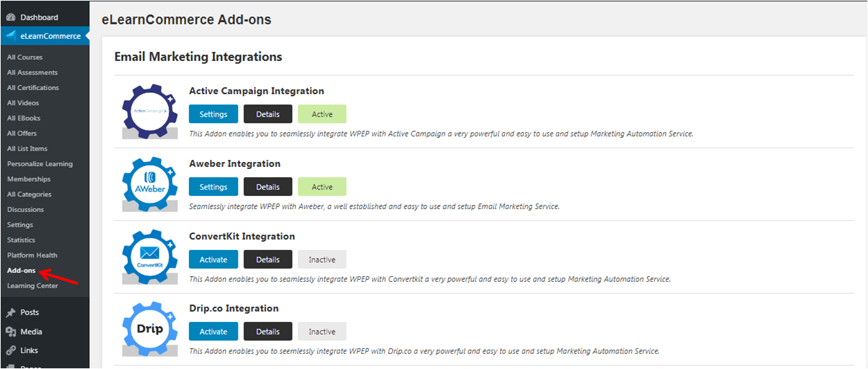Image resolution: width=868 pixels, height=369 pixels.
Task: Click the Drip.co description text
Action: point(424,351)
